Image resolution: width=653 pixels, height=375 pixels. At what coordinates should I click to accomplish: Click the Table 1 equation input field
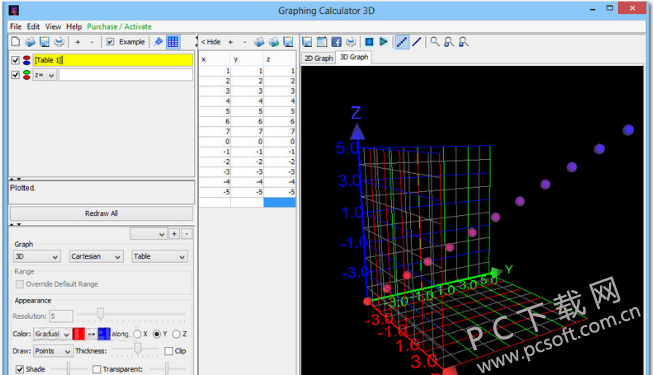pos(113,60)
